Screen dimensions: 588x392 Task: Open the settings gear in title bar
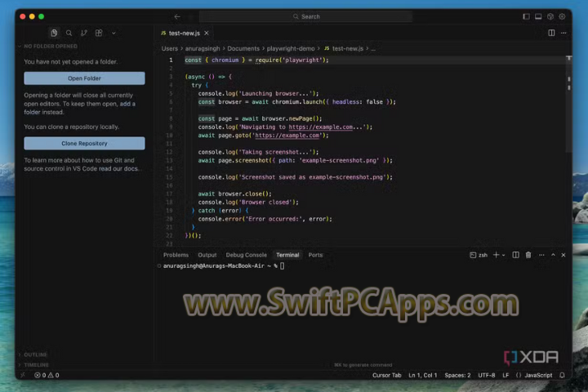point(562,16)
